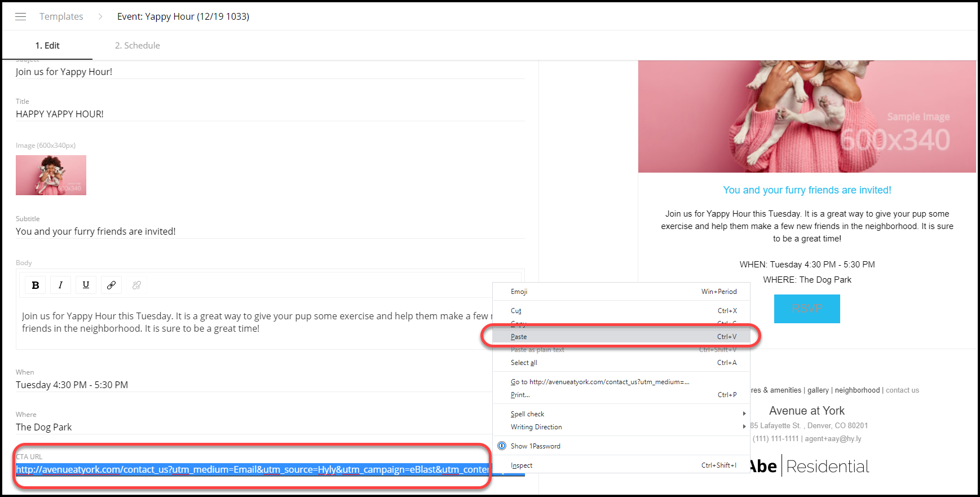
Task: Choose Select all in context menu
Action: tap(621, 363)
